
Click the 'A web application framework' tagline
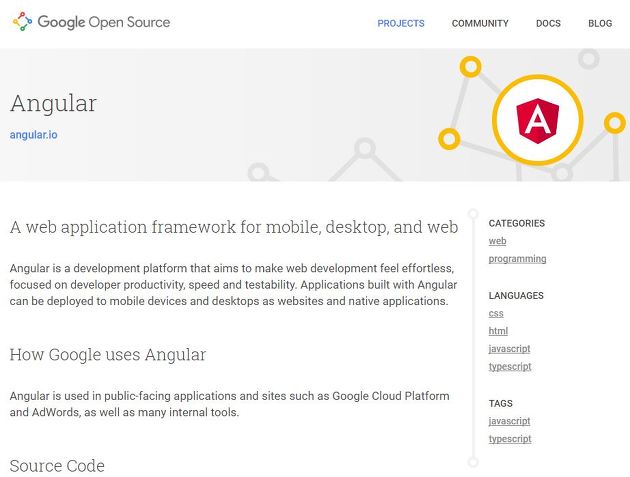coord(234,227)
